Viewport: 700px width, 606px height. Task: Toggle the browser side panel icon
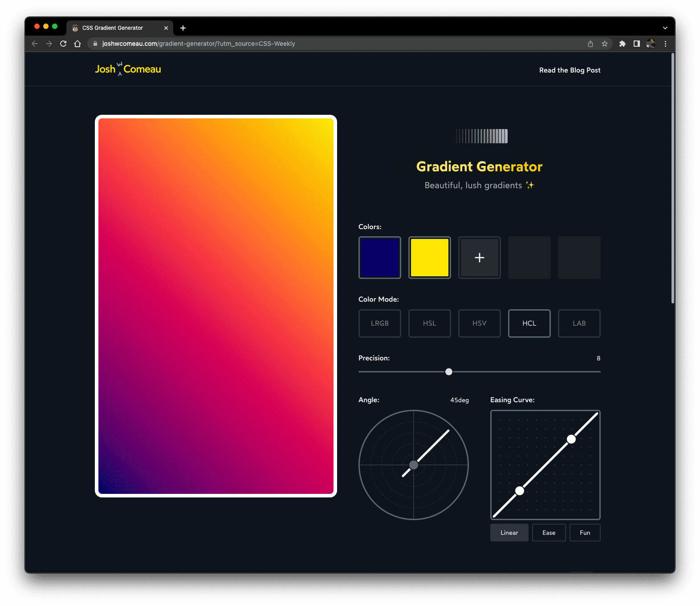coord(637,44)
